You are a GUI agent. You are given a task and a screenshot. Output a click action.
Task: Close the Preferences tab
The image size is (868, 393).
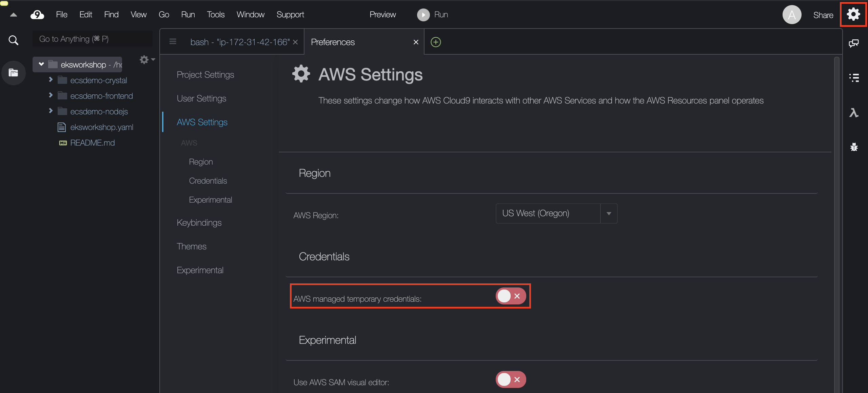tap(416, 42)
